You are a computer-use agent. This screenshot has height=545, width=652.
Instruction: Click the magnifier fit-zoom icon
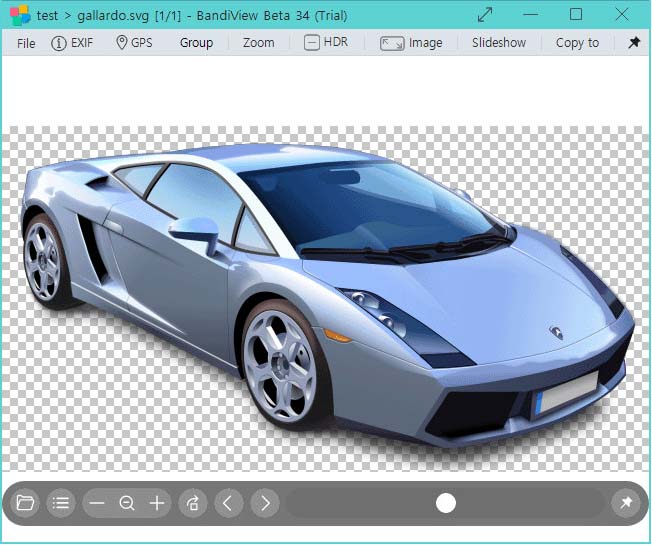pyautogui.click(x=126, y=503)
